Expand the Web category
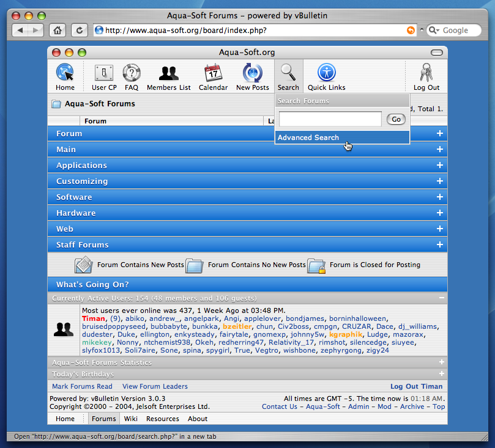The height and width of the screenshot is (448, 495). tap(440, 229)
